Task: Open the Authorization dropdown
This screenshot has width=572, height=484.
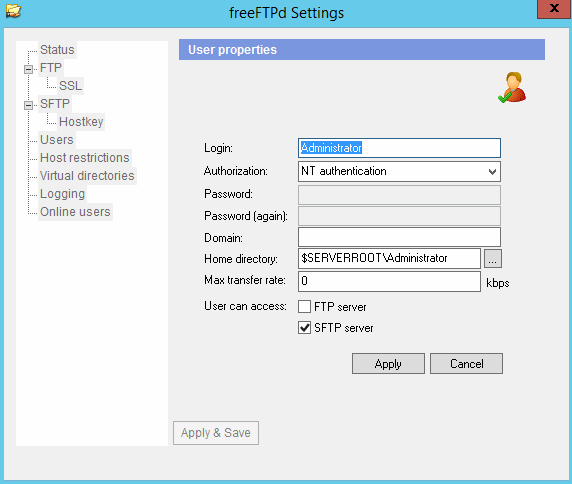Action: point(492,171)
